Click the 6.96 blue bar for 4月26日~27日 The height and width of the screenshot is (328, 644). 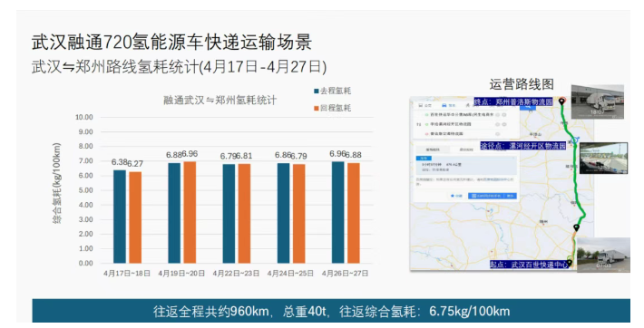[338, 212]
